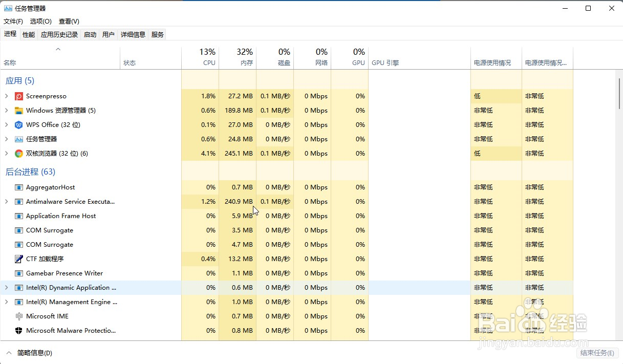
Task: Click the 任务管理器 process row icon
Action: tap(19, 139)
